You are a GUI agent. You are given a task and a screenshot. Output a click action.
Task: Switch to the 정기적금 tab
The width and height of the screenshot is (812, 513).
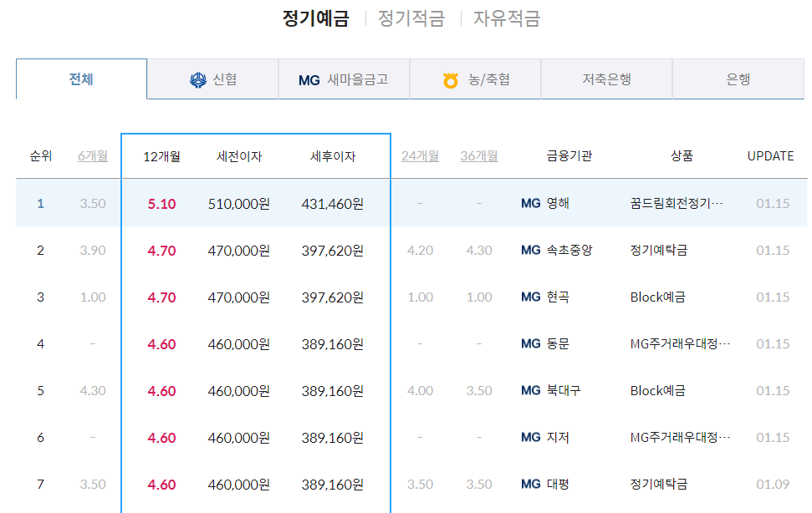(411, 17)
